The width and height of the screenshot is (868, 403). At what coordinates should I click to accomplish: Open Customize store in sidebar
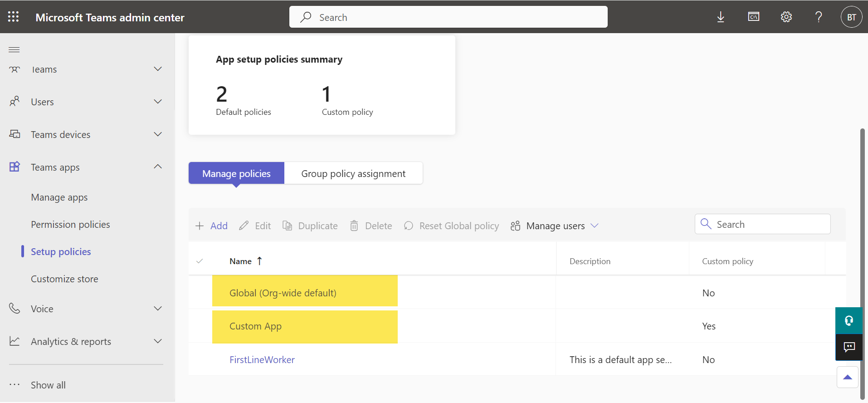tap(64, 279)
